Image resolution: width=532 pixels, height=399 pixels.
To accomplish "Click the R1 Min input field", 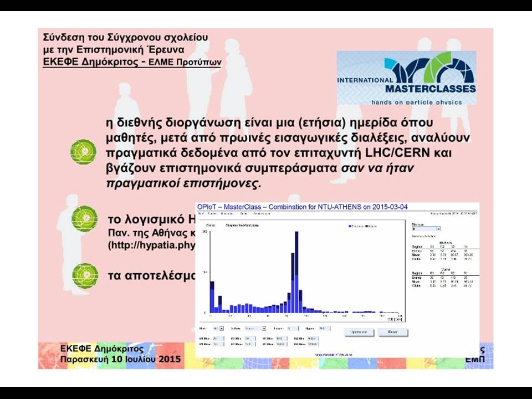I will (218, 339).
